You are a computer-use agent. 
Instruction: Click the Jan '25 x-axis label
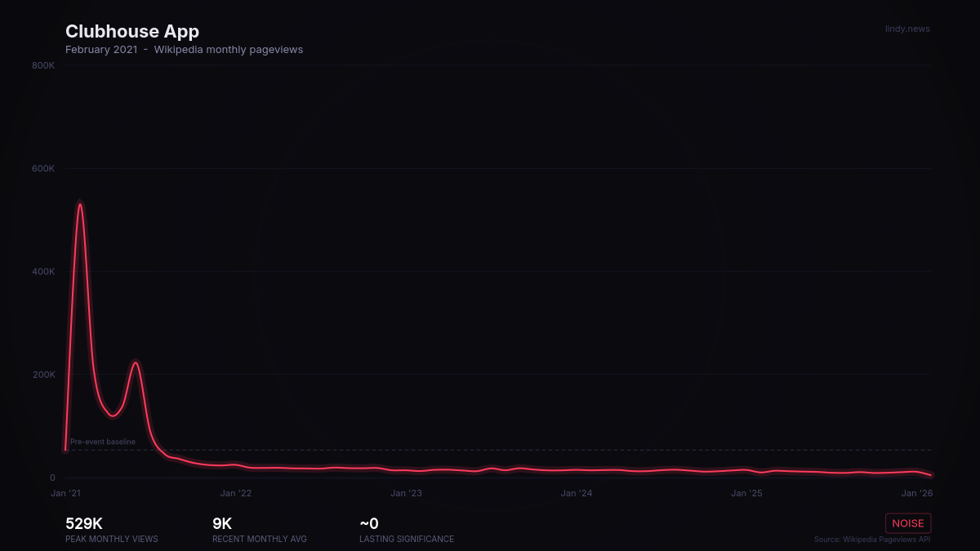[746, 493]
